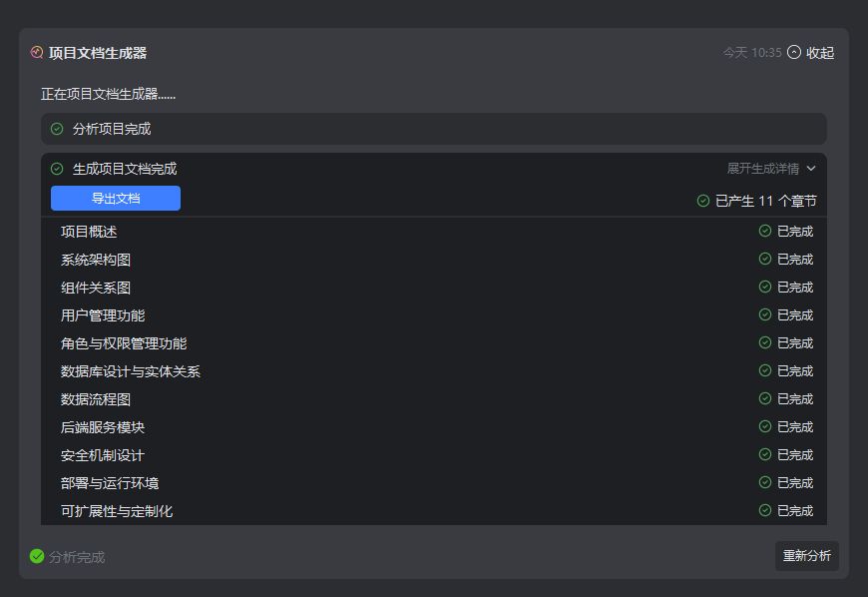Click the check icon next to 已产生 11 个章节
This screenshot has height=597, width=868.
click(x=703, y=201)
